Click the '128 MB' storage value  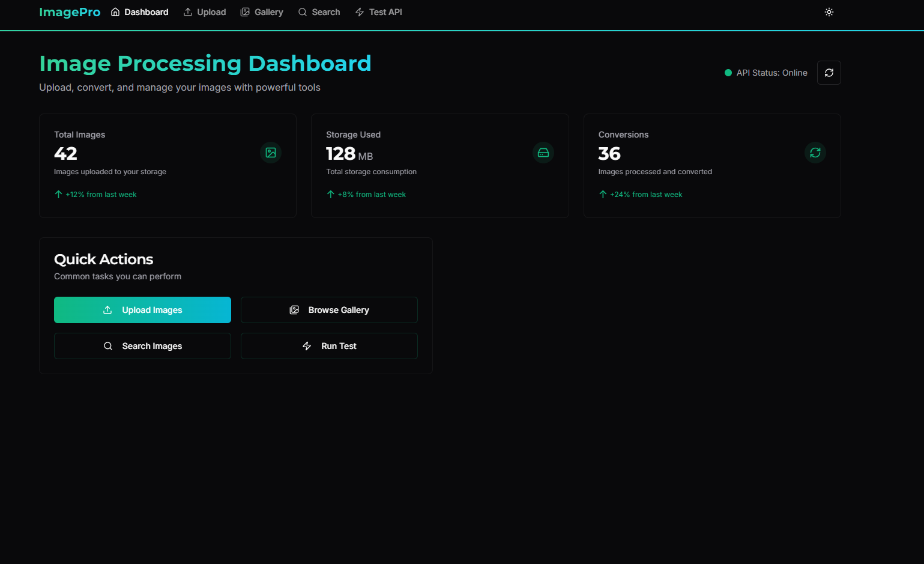pos(349,154)
